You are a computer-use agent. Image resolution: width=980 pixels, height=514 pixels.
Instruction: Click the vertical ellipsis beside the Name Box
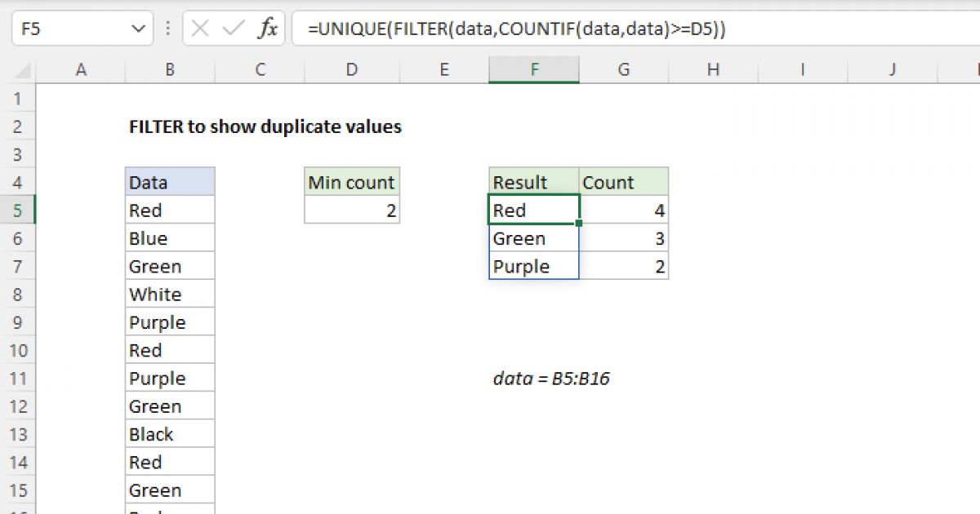pyautogui.click(x=167, y=27)
